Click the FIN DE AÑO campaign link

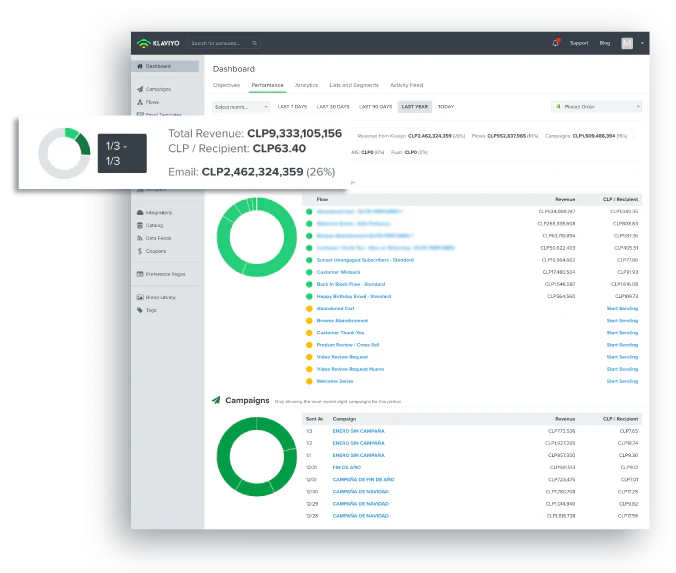click(347, 467)
